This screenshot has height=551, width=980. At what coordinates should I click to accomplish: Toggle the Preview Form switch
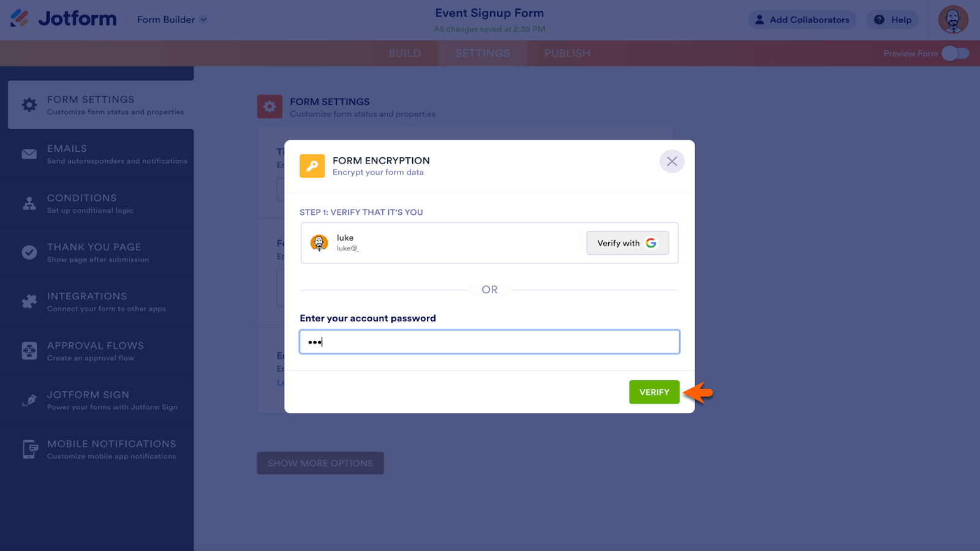[x=955, y=54]
